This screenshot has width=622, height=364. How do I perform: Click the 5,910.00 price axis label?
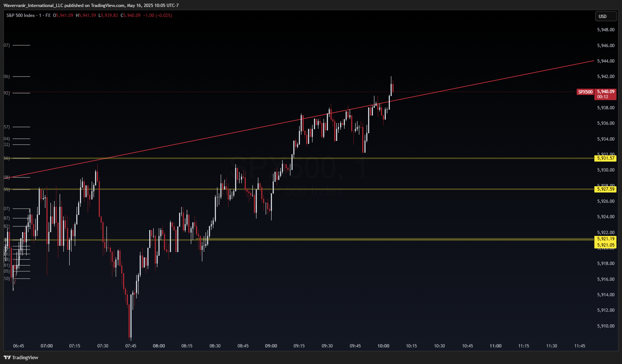[x=606, y=326]
